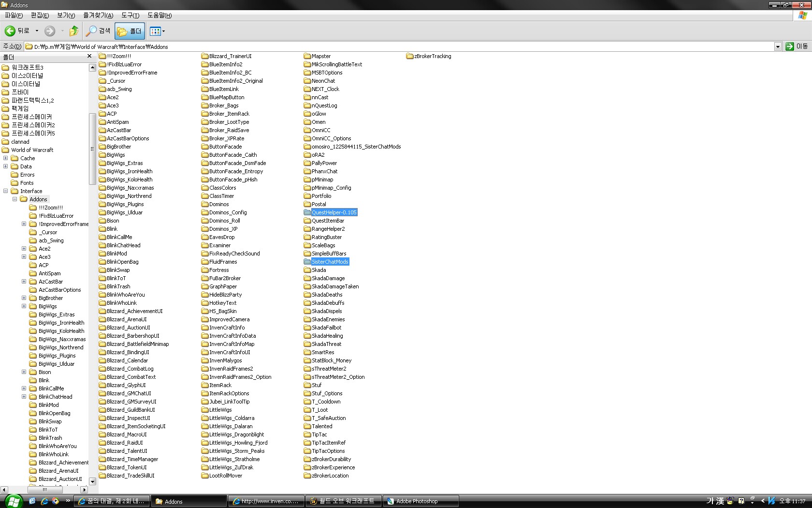Viewport: 812px width, 508px height.
Task: Select the QuestHelper-0.105 folder icon
Action: (x=307, y=212)
